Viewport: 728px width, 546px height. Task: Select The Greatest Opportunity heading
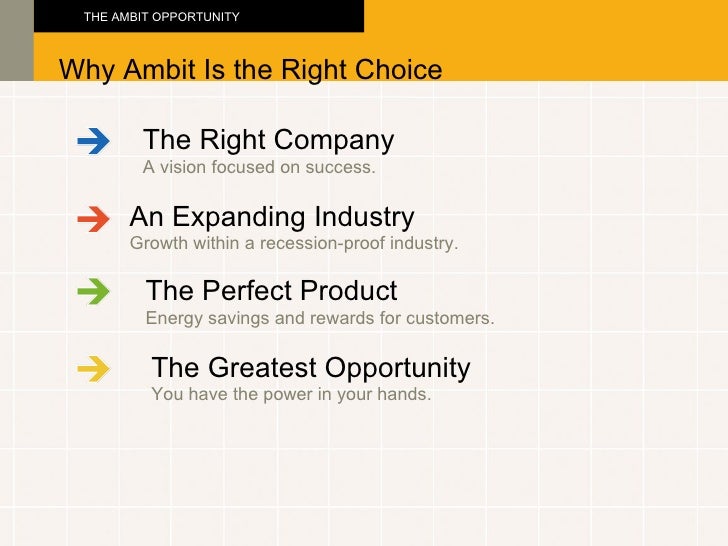(310, 368)
